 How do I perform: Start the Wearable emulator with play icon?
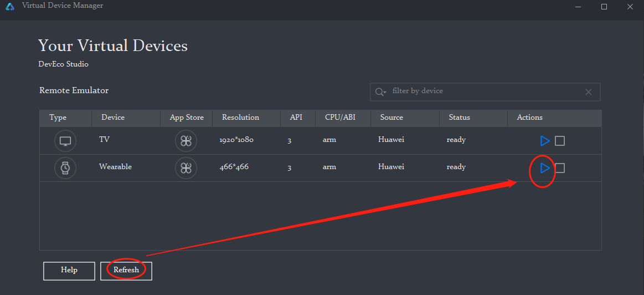pyautogui.click(x=545, y=167)
